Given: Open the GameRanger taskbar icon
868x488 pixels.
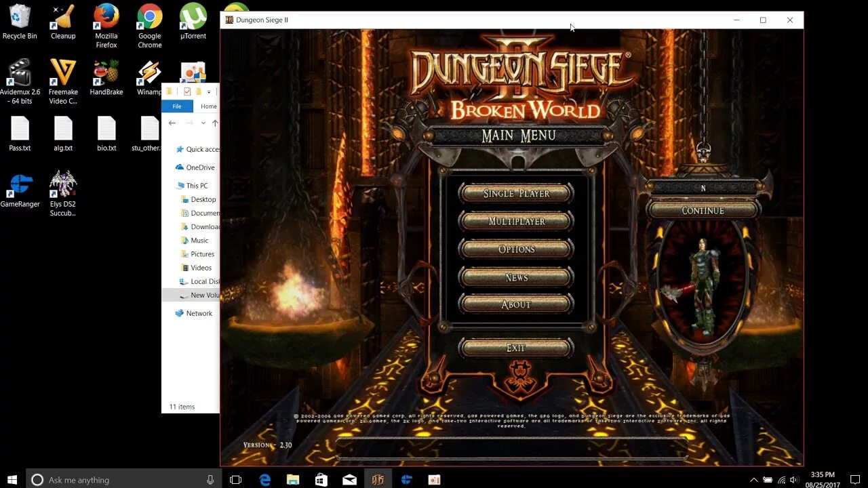Looking at the screenshot, I should coord(406,479).
